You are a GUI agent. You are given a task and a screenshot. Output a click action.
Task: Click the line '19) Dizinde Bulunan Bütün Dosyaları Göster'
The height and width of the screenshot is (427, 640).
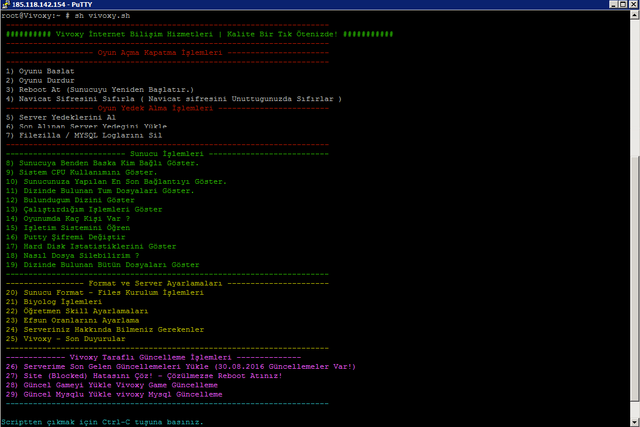coord(102,265)
